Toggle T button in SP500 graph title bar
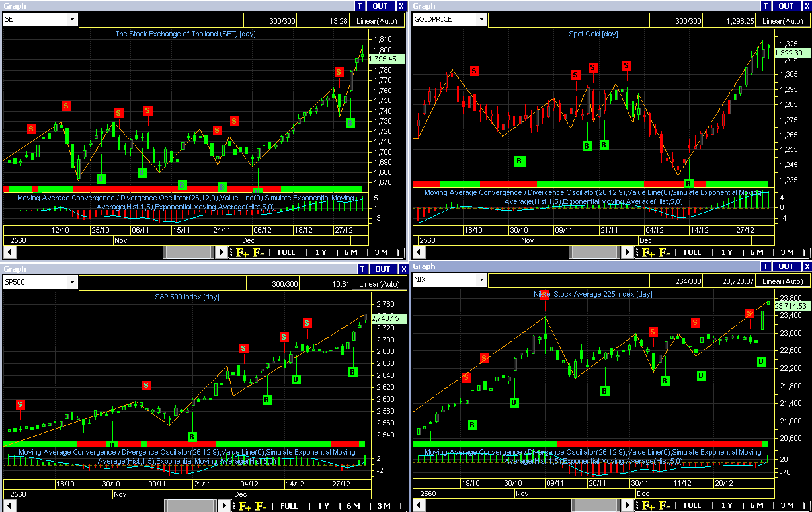The height and width of the screenshot is (512, 812). [x=362, y=269]
